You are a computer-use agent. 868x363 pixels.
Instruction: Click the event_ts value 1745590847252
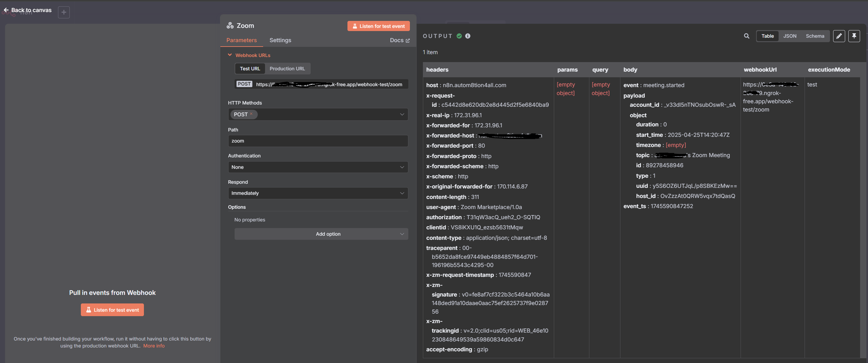(671, 206)
